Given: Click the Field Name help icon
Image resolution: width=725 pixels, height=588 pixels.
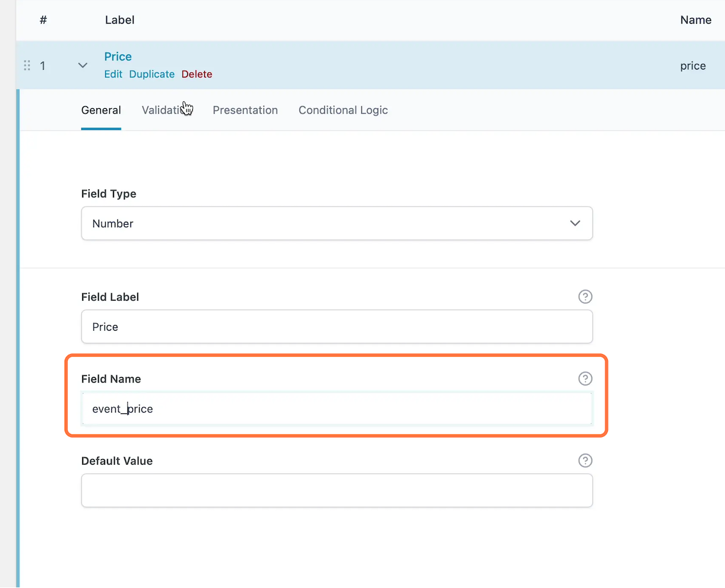Looking at the screenshot, I should [585, 379].
